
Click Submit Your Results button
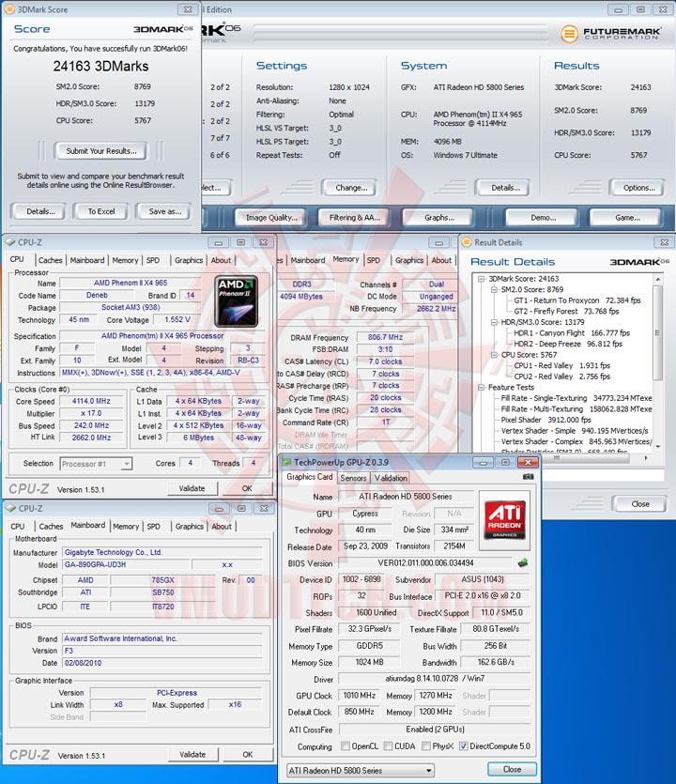pos(101,151)
